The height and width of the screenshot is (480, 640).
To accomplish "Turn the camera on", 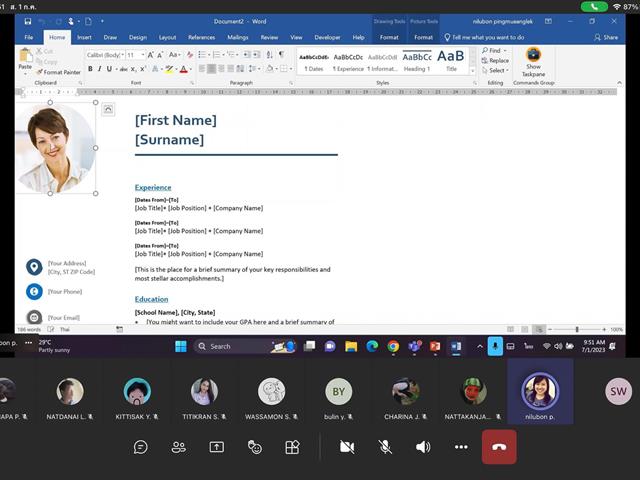I will tap(347, 447).
